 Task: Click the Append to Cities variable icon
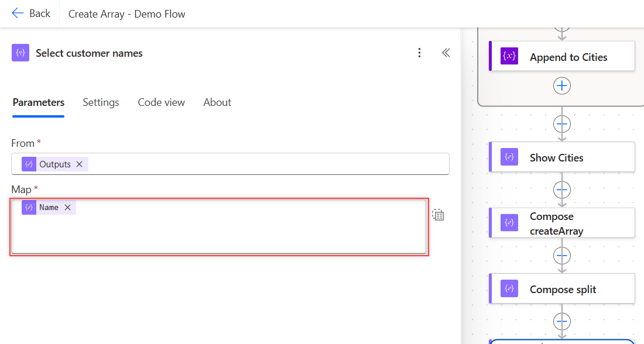point(509,56)
